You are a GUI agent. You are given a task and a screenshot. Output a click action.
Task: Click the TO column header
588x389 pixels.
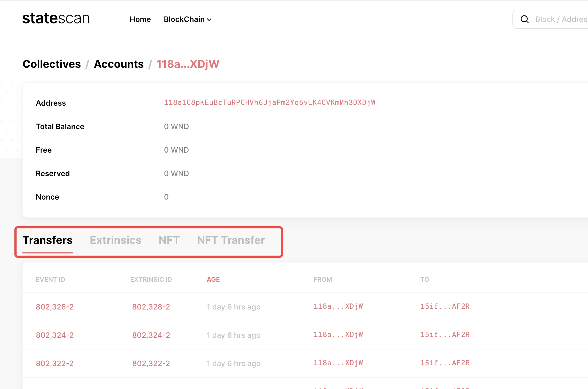425,279
